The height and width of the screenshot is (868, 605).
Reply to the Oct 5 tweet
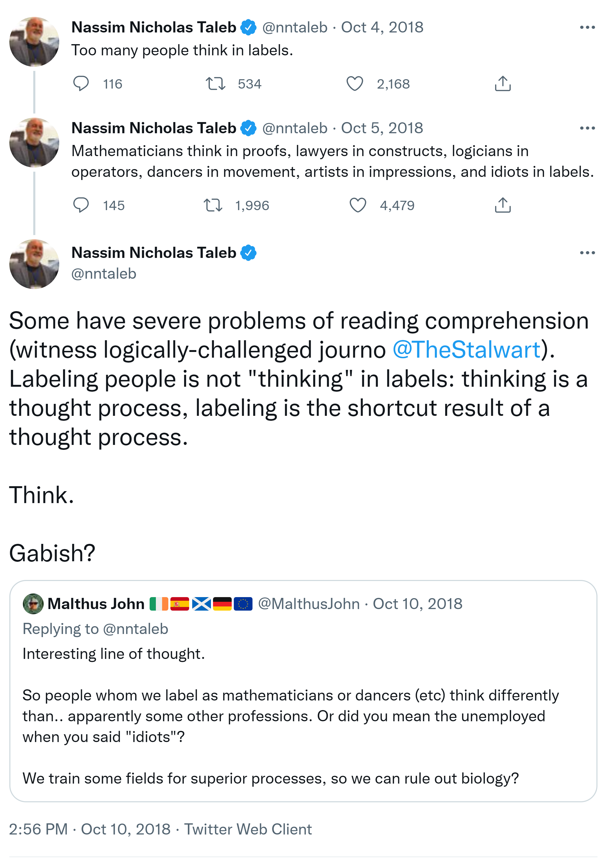[81, 205]
